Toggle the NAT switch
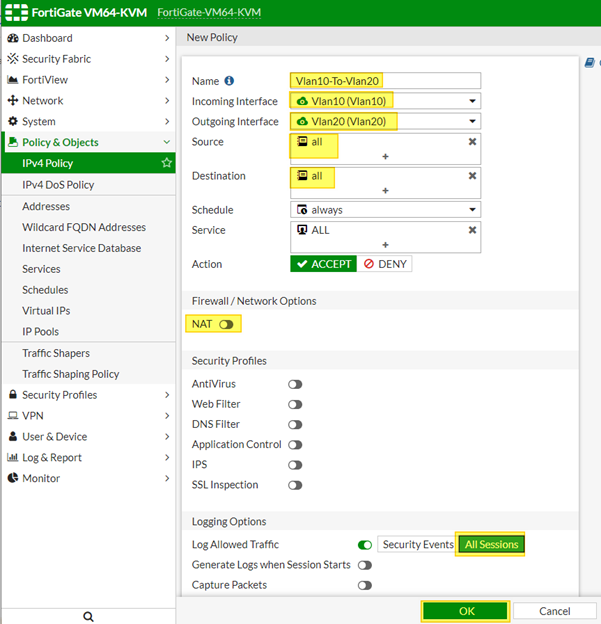 226,324
